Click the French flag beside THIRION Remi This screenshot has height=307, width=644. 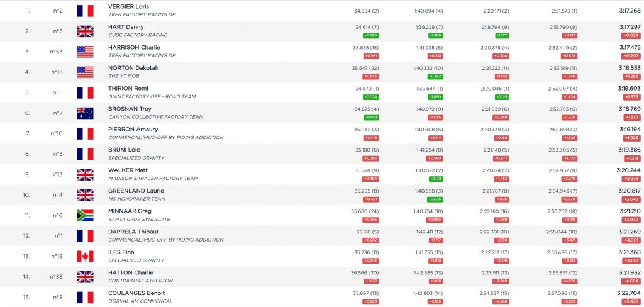pos(85,92)
